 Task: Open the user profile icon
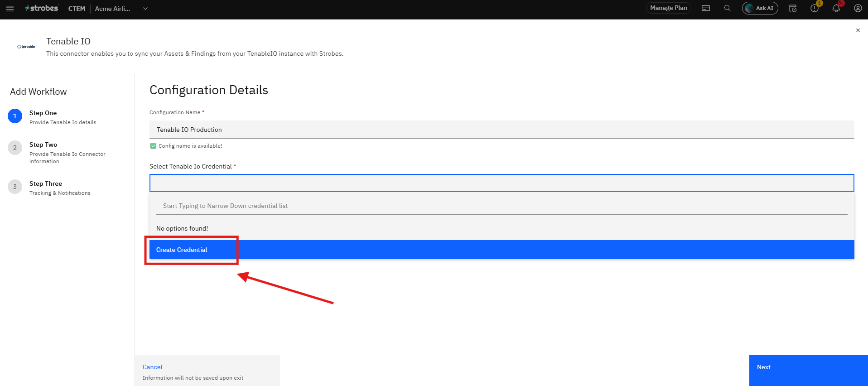point(858,8)
